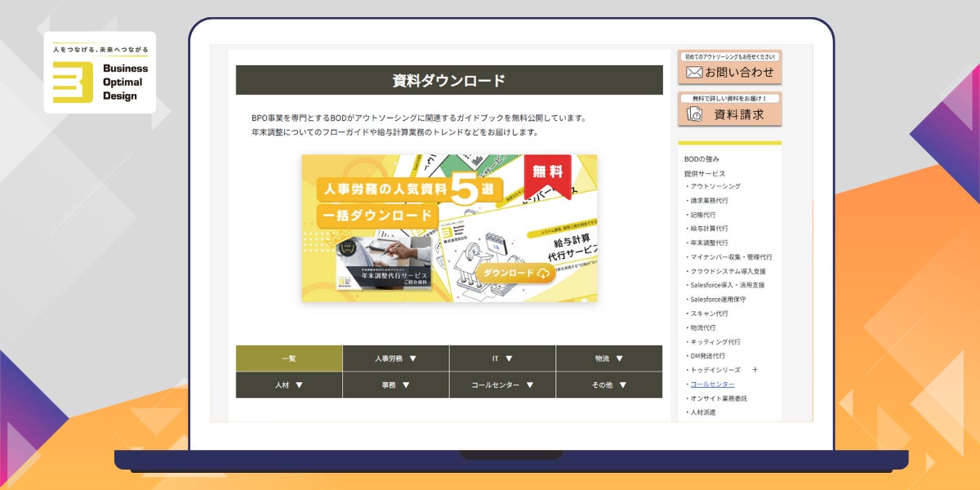Expand the コールセンター category arrow
This screenshot has width=980, height=490.
tap(529, 385)
